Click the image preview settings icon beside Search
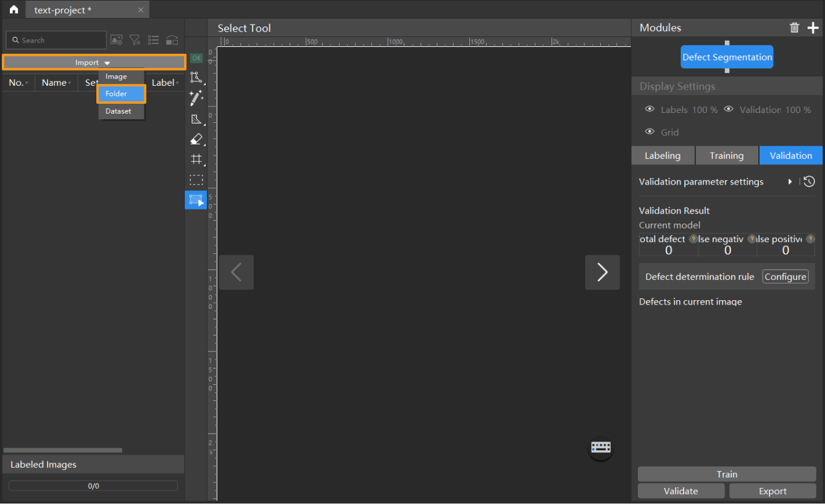Viewport: 825px width, 504px height. pos(117,40)
